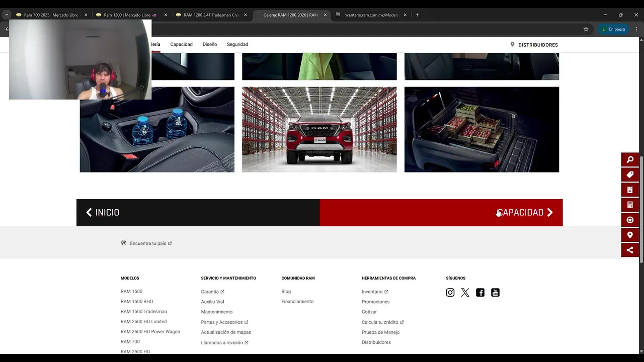
Task: Open the RAM 700 footer link
Action: tap(130, 342)
